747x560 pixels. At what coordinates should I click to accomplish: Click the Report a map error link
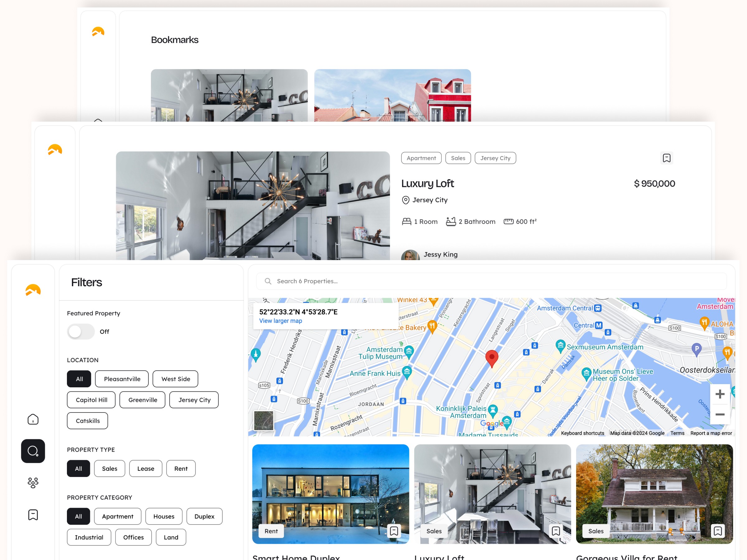711,433
